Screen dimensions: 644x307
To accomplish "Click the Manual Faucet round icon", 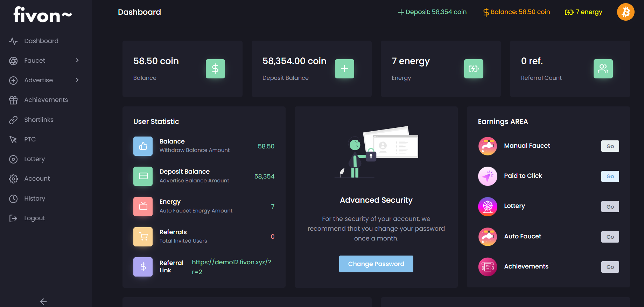I will pyautogui.click(x=488, y=146).
